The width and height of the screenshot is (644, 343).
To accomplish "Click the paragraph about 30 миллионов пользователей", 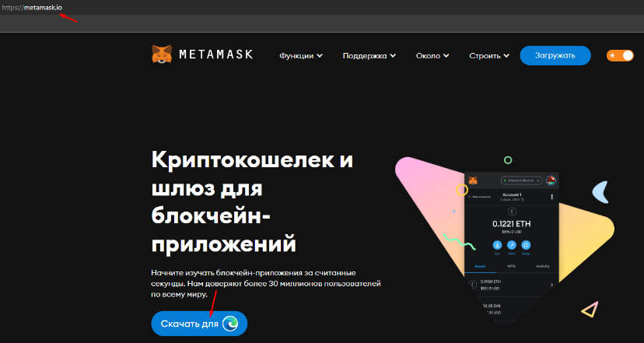I will (x=266, y=283).
